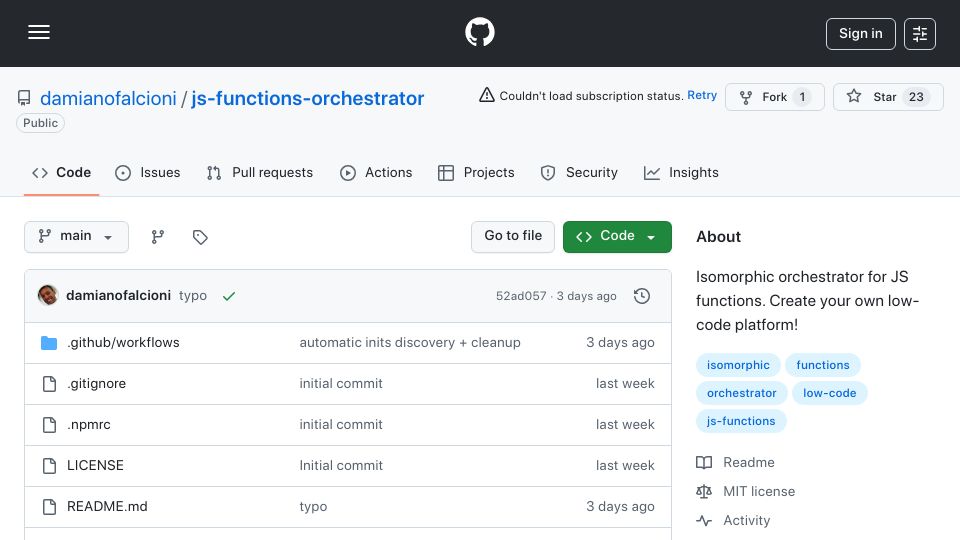
Task: Click the Sign in button
Action: 860,34
